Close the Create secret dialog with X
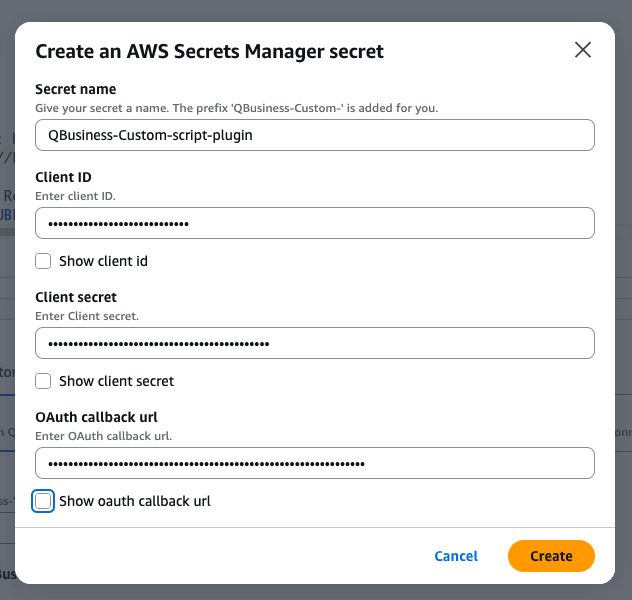 pos(583,50)
